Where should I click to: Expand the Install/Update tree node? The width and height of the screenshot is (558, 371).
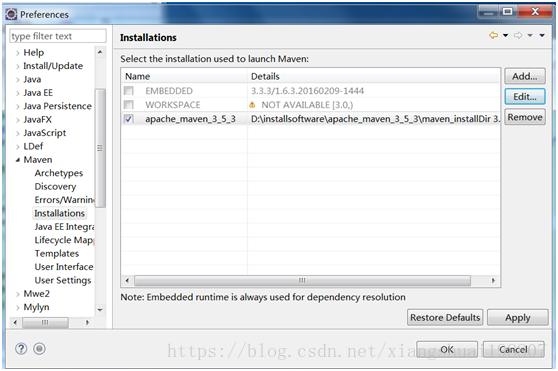click(x=17, y=67)
